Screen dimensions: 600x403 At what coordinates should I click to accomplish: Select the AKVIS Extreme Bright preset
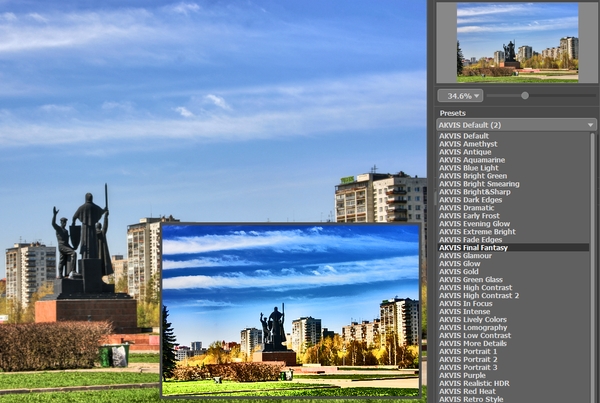pos(513,232)
